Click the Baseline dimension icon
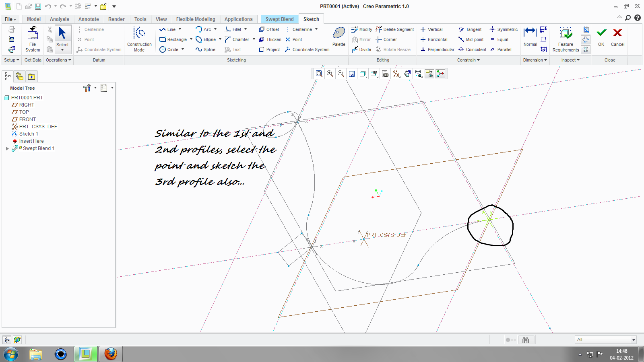The image size is (644, 362). [543, 39]
